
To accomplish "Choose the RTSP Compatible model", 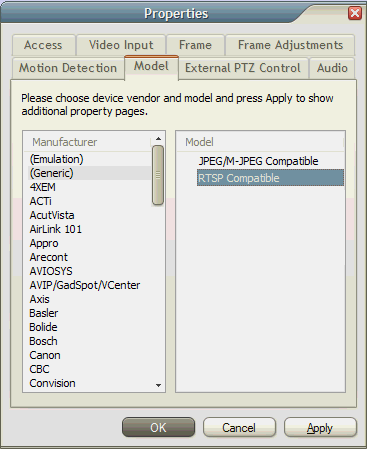I will (x=270, y=178).
